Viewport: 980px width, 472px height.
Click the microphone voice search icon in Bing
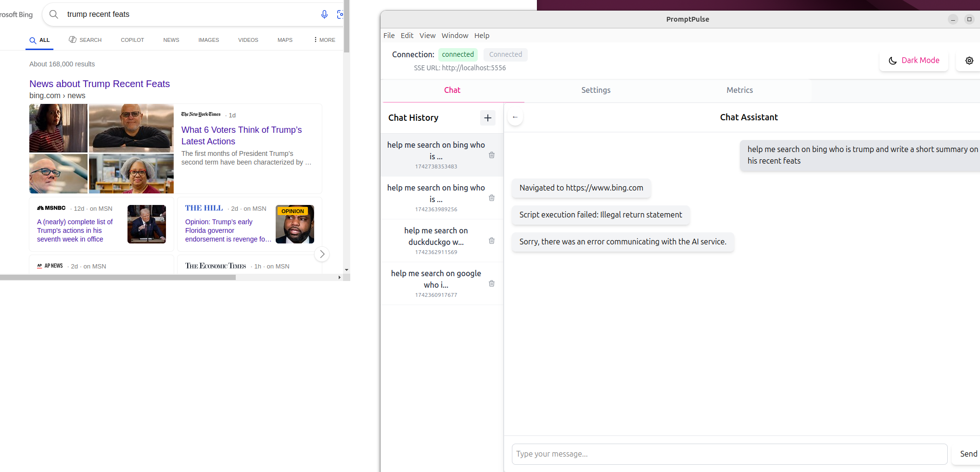click(324, 14)
